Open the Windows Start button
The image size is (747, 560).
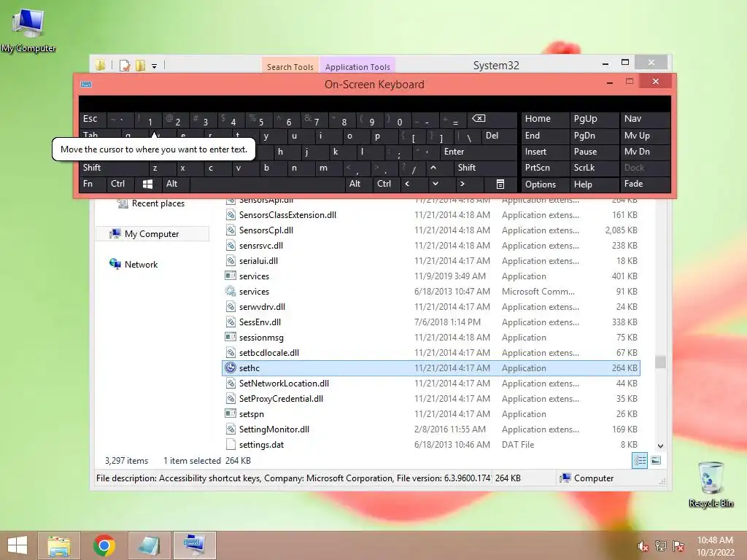click(x=18, y=545)
